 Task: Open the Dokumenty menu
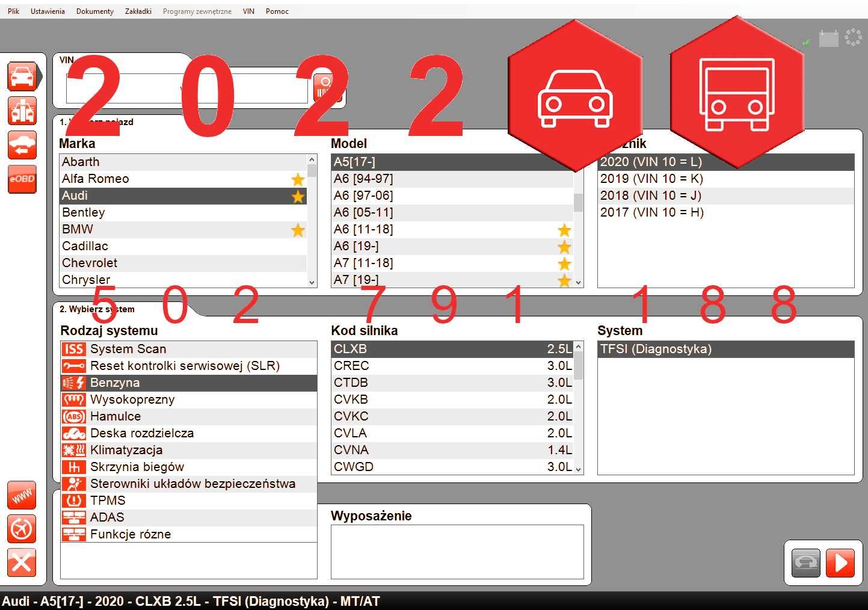coord(95,11)
